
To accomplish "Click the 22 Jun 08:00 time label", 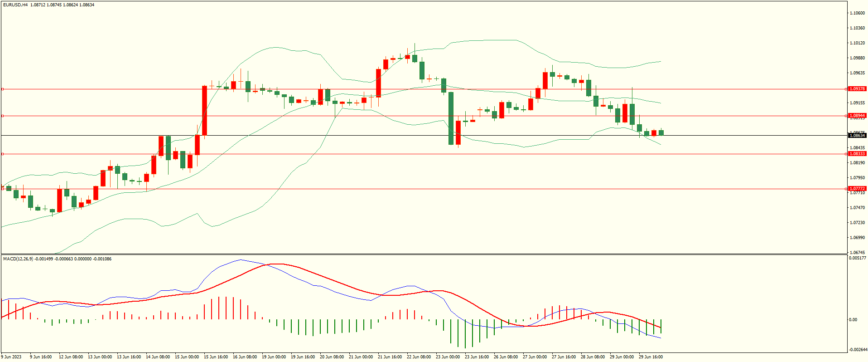I will pos(419,357).
